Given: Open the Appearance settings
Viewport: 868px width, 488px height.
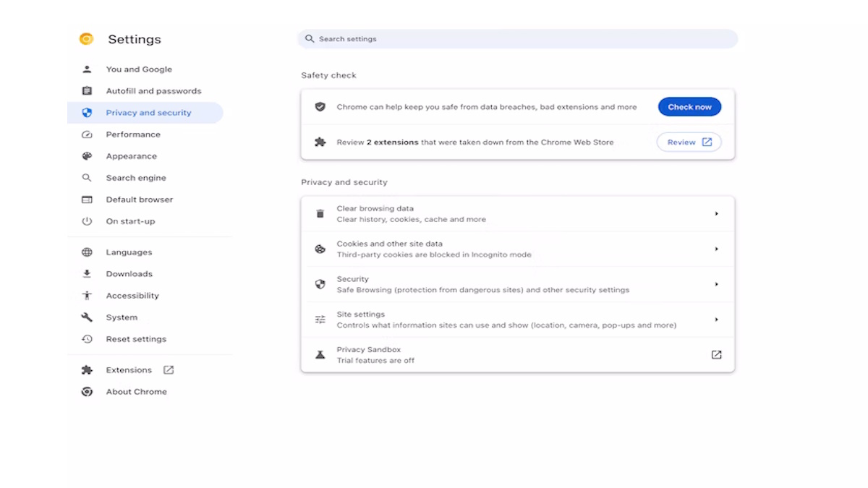Looking at the screenshot, I should pyautogui.click(x=131, y=156).
